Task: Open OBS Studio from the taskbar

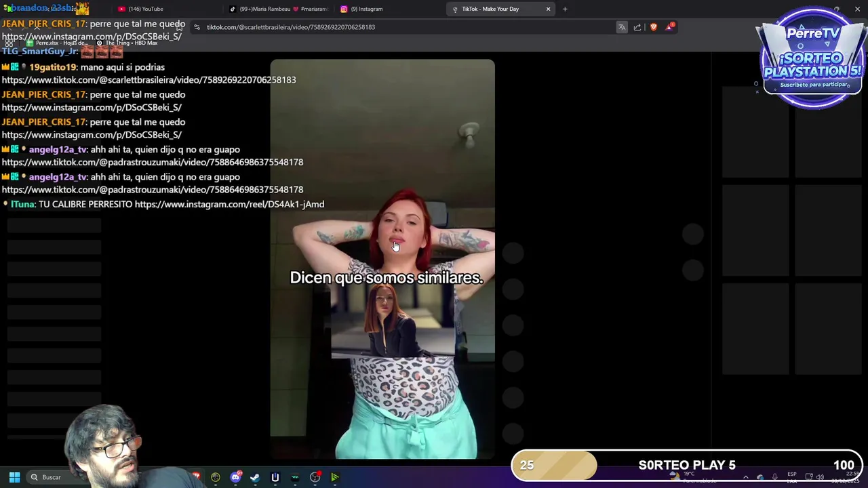Action: (315, 477)
